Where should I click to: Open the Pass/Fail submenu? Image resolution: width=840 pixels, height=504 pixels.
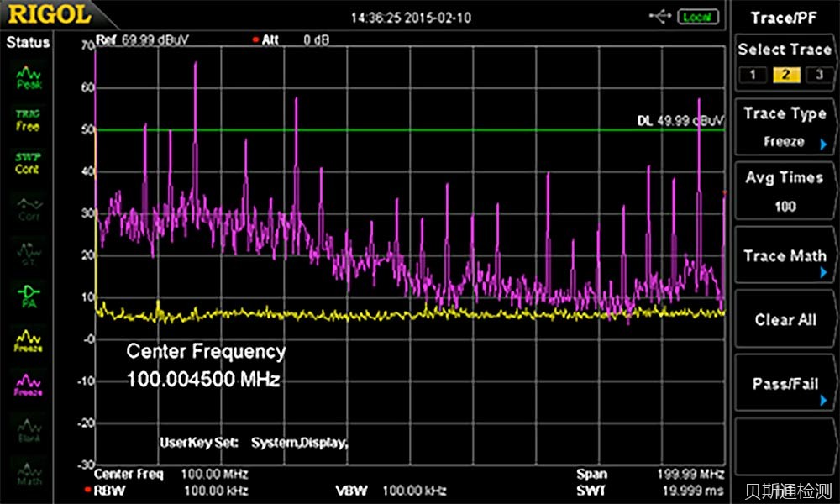(785, 385)
